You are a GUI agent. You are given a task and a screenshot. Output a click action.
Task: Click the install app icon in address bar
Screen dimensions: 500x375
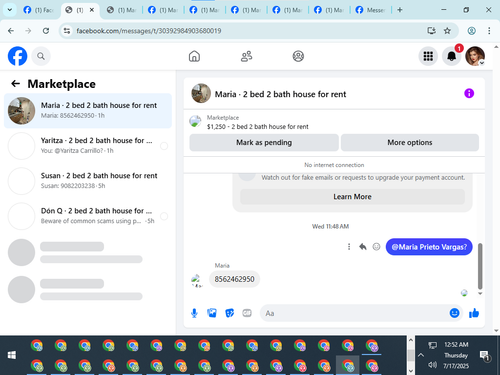click(x=431, y=31)
